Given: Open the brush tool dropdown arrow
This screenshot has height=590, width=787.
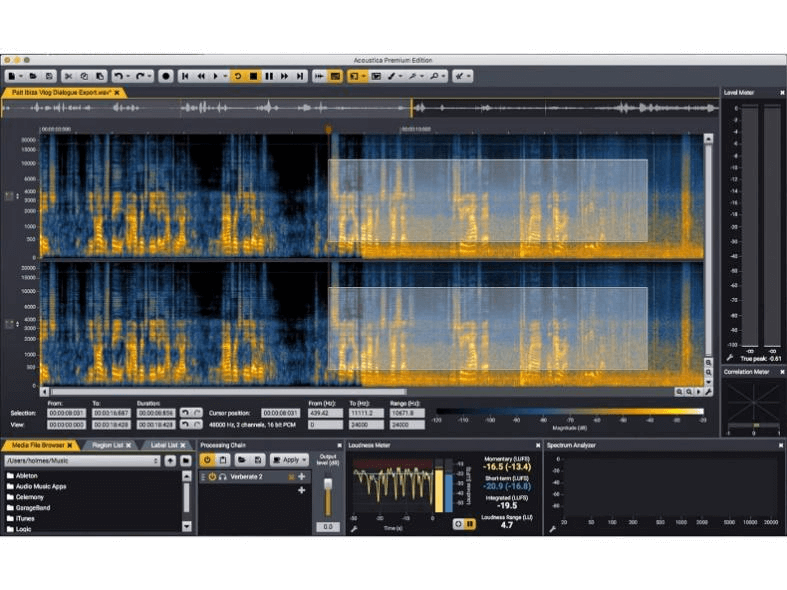Looking at the screenshot, I should 401,76.
